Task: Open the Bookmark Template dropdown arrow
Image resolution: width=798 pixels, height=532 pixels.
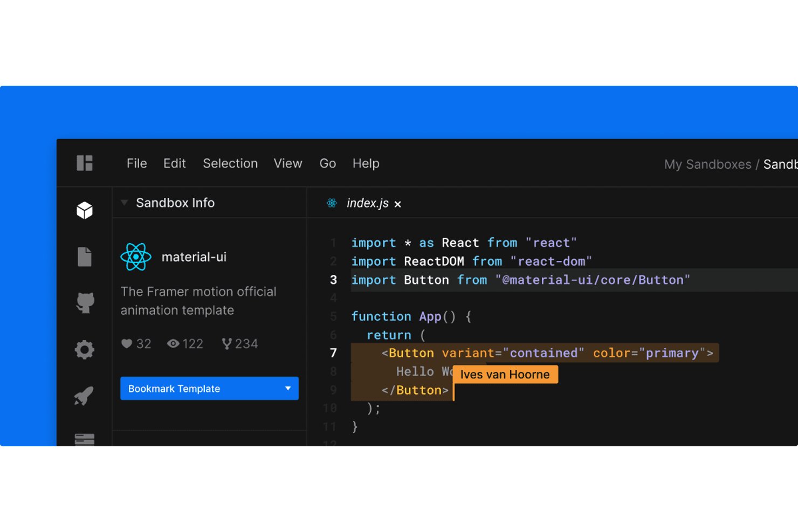Action: pyautogui.click(x=288, y=388)
